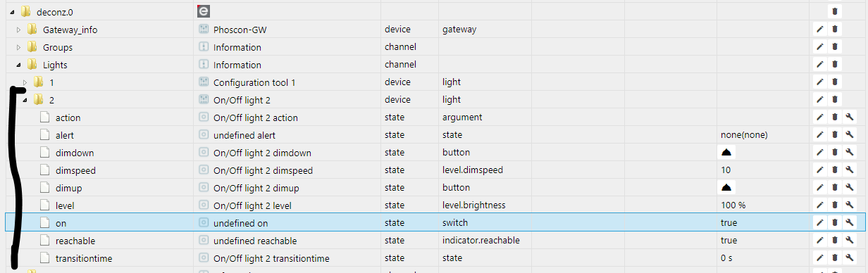This screenshot has height=273, width=868.
Task: Edit the 'on' switch state with pencil
Action: [x=820, y=223]
